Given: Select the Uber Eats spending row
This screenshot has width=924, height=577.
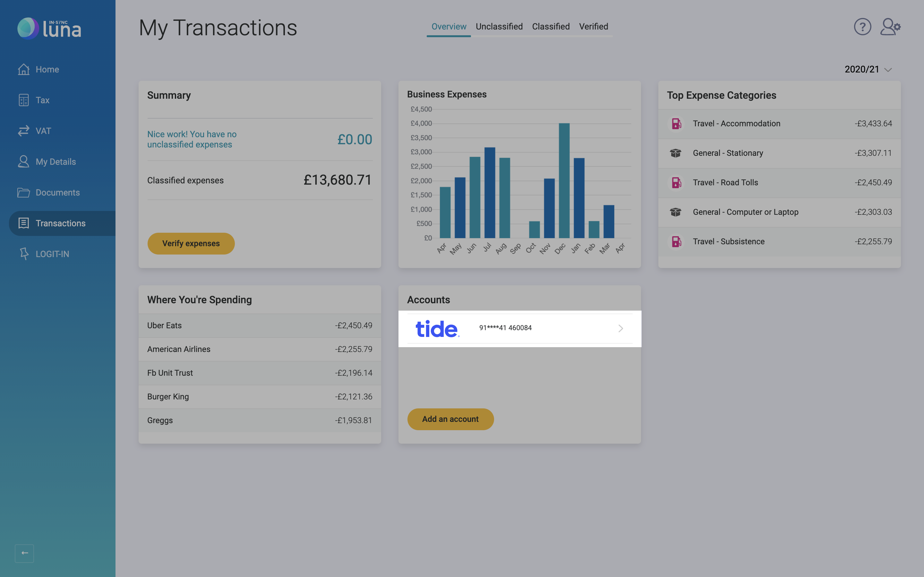Looking at the screenshot, I should click(x=260, y=325).
